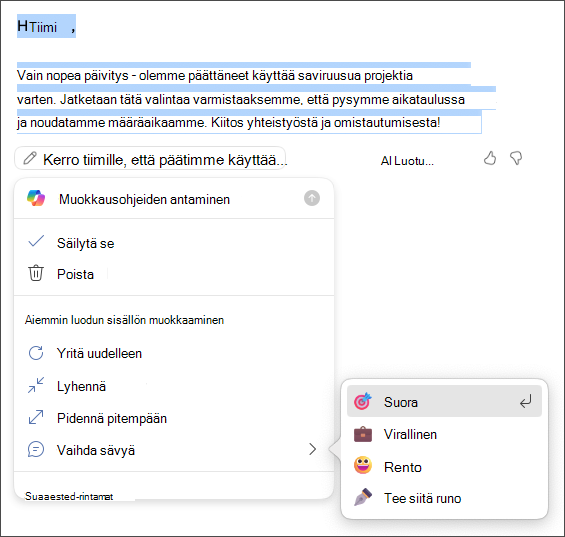Screen dimensions: 565x537
Task: Click the Pidennä expand arrows icon
Action: pos(36,417)
